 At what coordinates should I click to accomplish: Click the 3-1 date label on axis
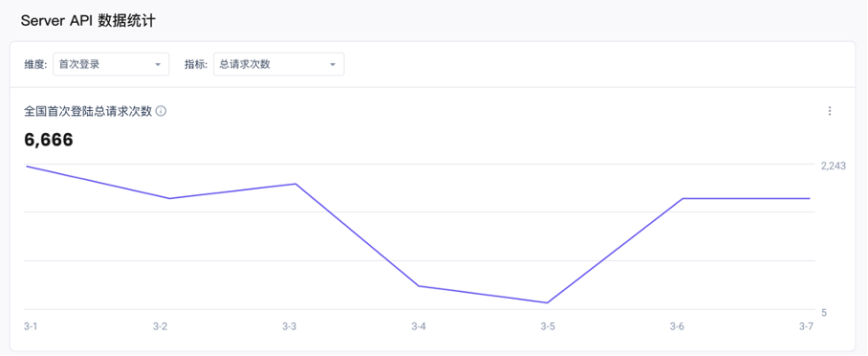(x=31, y=326)
